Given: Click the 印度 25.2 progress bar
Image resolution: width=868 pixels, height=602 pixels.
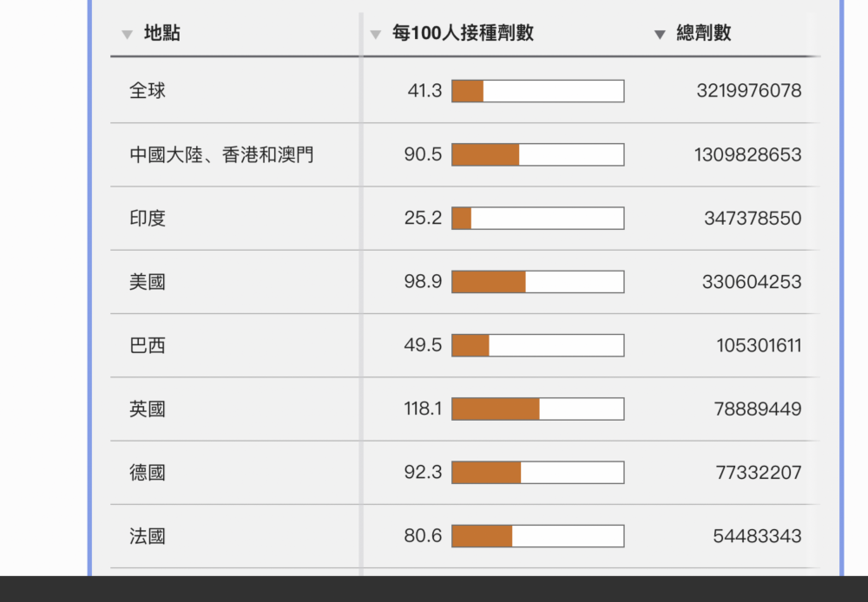Looking at the screenshot, I should [537, 219].
